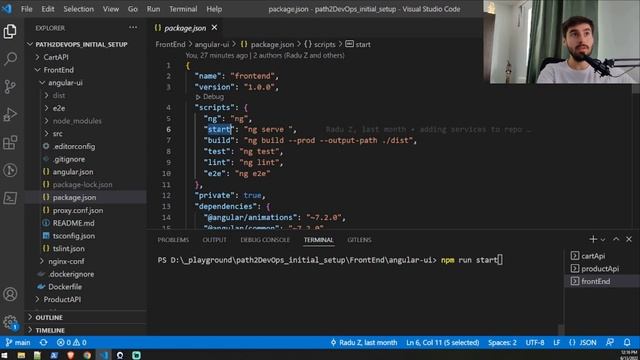Screen dimensions: 640x360
Task: Open the Edit menu
Action: coord(48,9)
